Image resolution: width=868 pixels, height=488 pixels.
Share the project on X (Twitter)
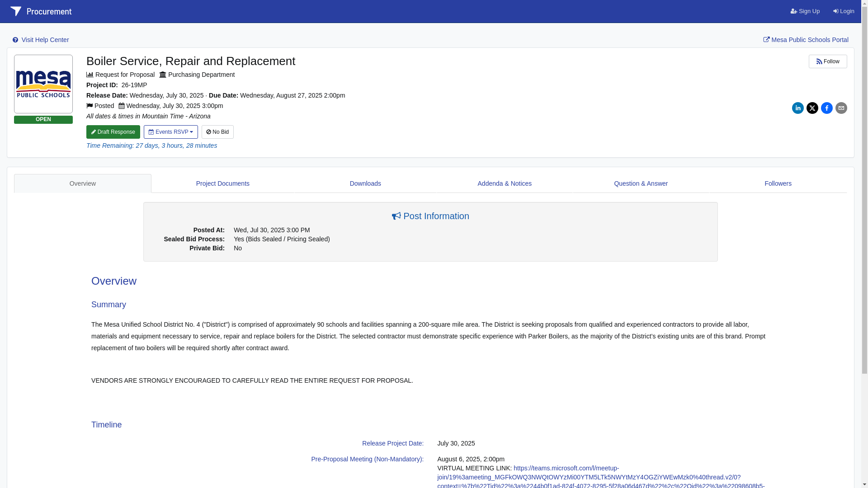pos(812,108)
